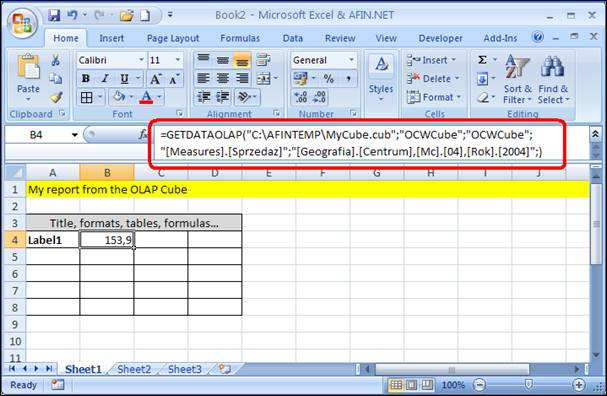Click zoom out minus button

(x=479, y=385)
